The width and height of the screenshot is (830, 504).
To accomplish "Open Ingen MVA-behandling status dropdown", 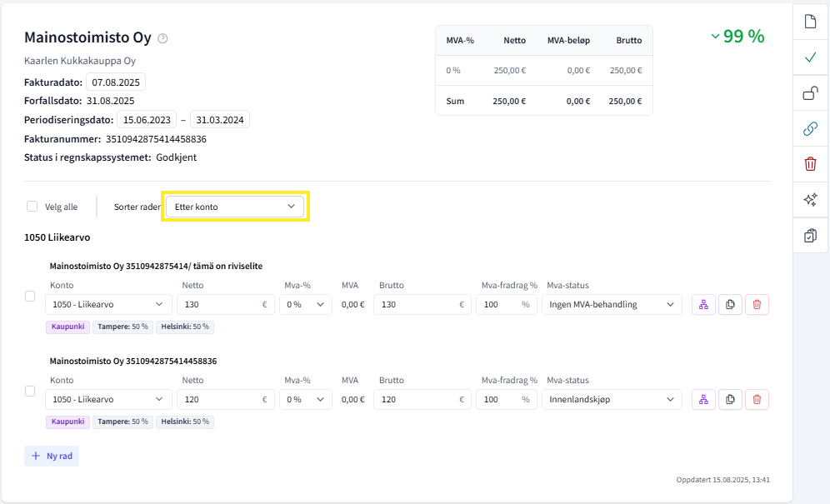I will click(x=612, y=305).
